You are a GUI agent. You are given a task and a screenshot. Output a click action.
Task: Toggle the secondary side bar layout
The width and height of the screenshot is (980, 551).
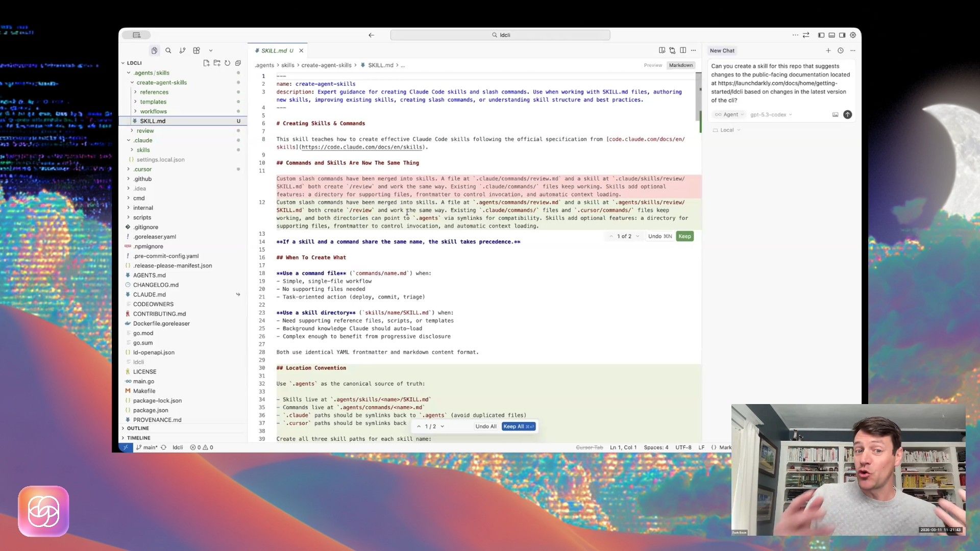[842, 35]
